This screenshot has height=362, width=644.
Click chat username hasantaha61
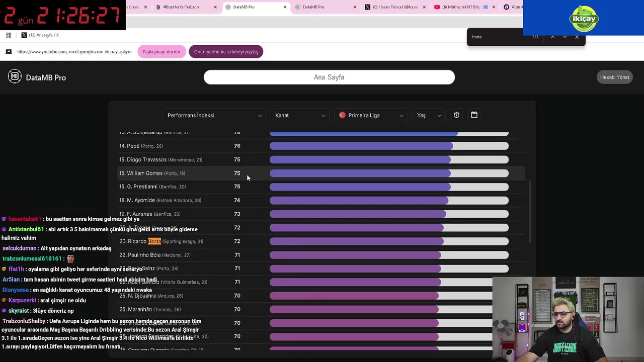tap(24, 219)
